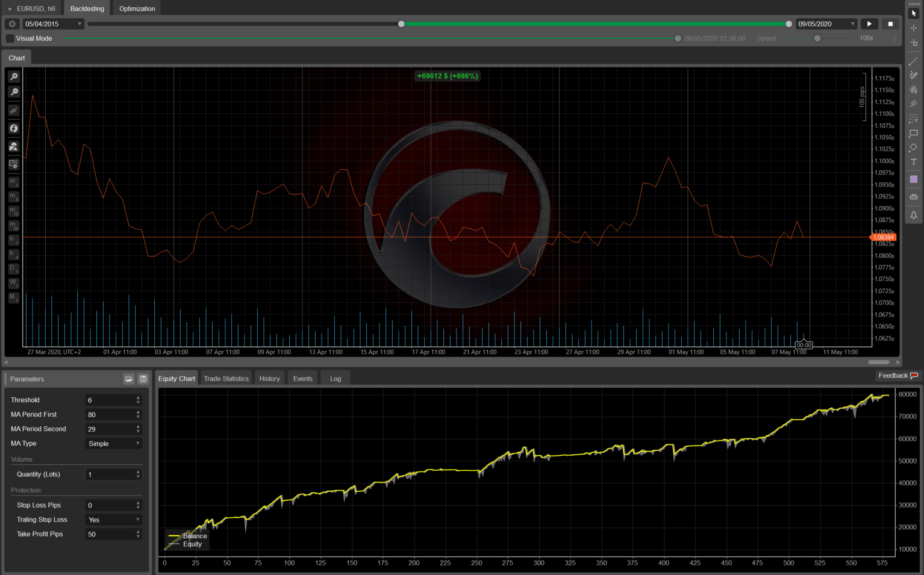Viewport: 924px width, 575px height.
Task: Switch to h4 timeframe
Action: (x=13, y=254)
